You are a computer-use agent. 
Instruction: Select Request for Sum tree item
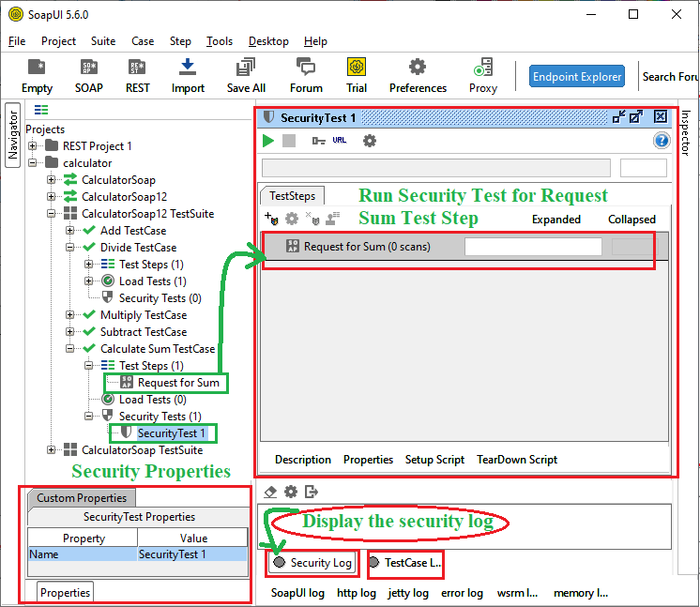pyautogui.click(x=178, y=383)
